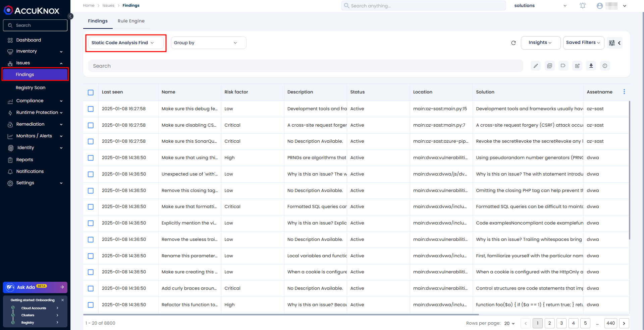Open the Static Code Analysis Find dropdown
Viewport: 644px width, 330px height.
tap(126, 43)
